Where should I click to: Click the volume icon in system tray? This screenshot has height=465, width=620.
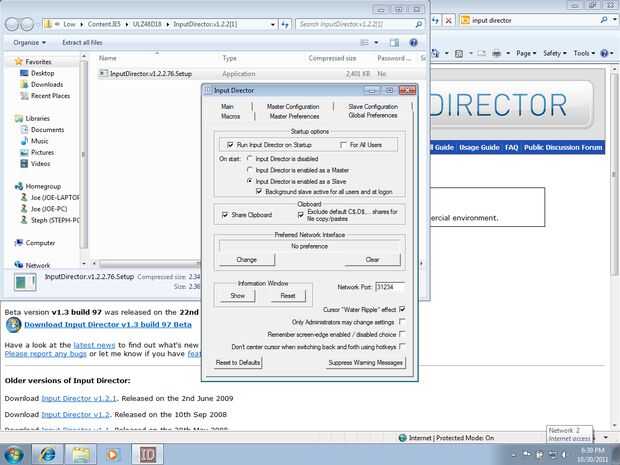(x=565, y=455)
